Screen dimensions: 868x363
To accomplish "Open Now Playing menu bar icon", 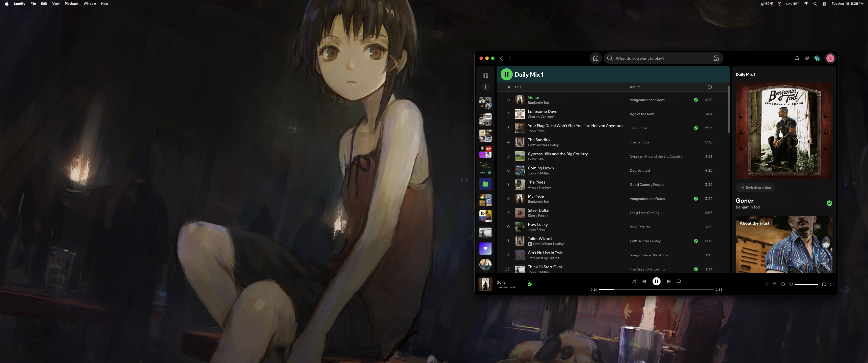I will click(x=779, y=4).
